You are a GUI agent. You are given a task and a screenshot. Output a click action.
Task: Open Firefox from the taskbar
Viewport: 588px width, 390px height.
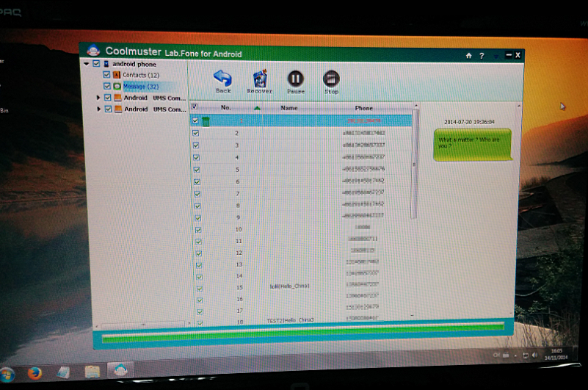point(34,372)
